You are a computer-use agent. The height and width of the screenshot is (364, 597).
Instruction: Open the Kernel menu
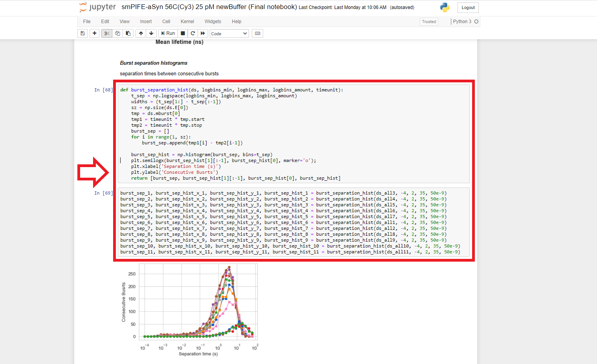[x=187, y=22]
